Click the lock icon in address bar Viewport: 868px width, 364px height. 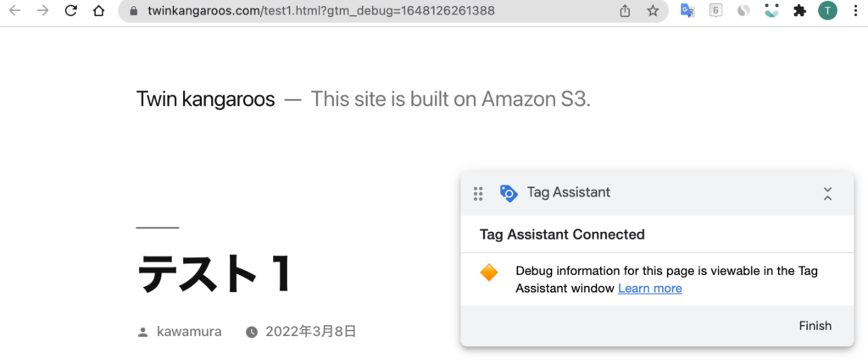[133, 10]
